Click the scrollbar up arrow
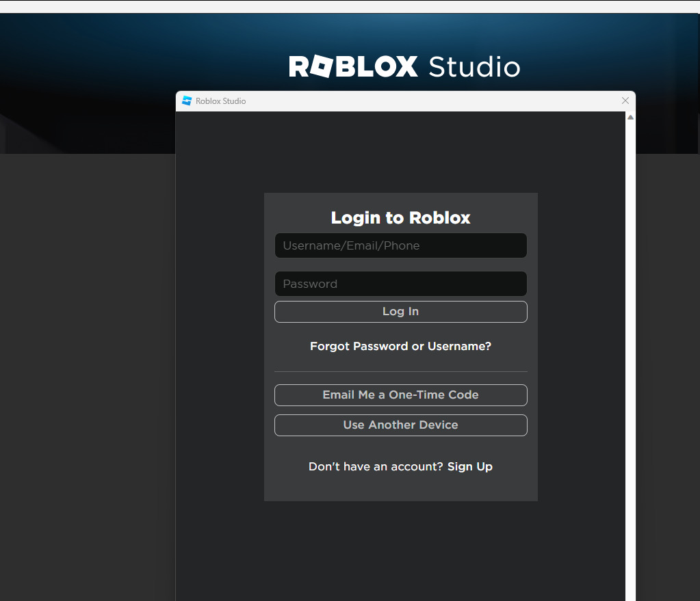Screen dimensions: 700x601 pos(630,116)
